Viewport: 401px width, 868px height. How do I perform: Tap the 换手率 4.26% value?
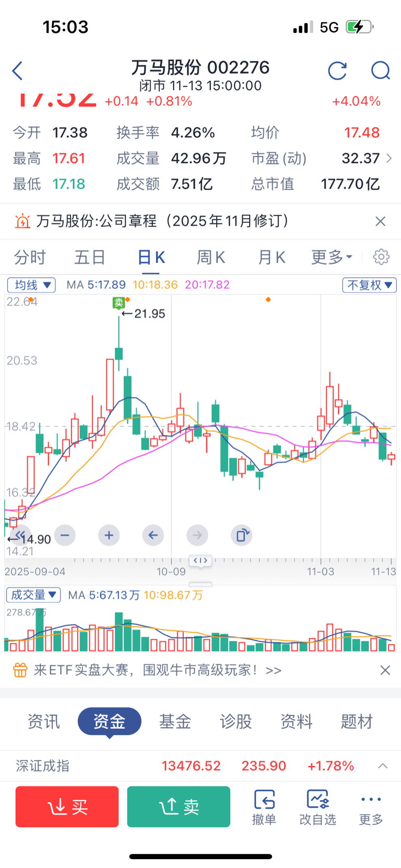point(193,133)
